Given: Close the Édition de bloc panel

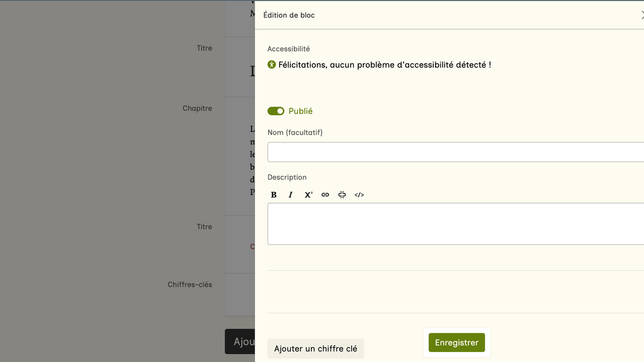Looking at the screenshot, I should click(641, 16).
